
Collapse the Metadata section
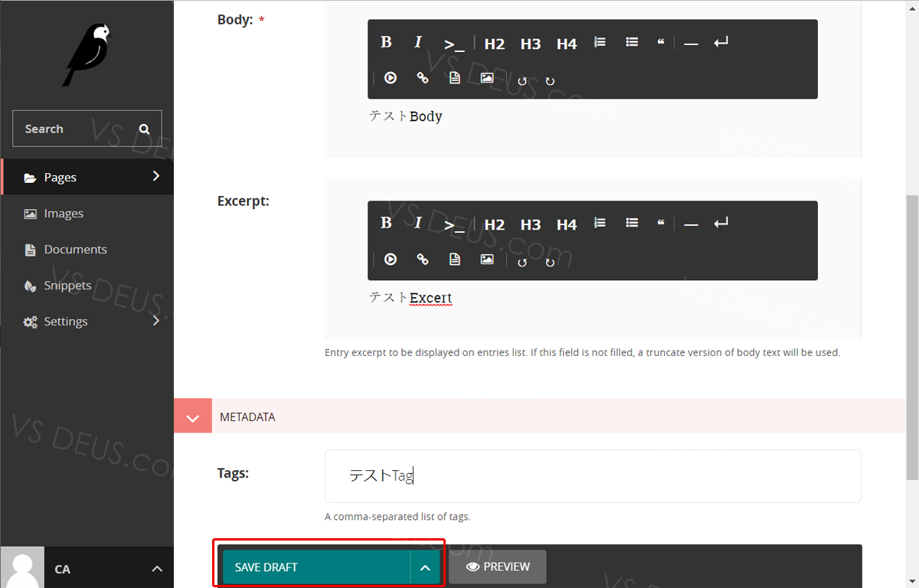(193, 417)
